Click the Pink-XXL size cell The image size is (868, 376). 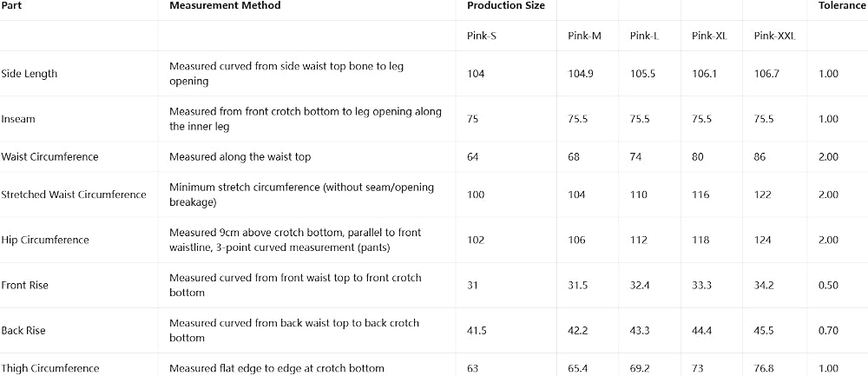[774, 36]
